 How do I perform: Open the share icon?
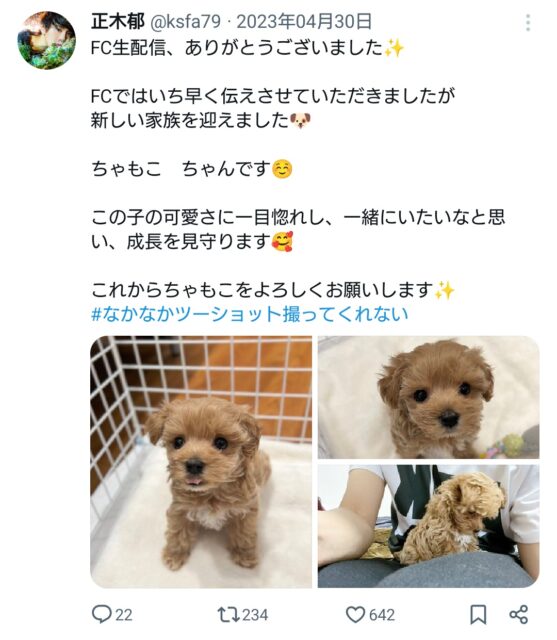pyautogui.click(x=519, y=614)
